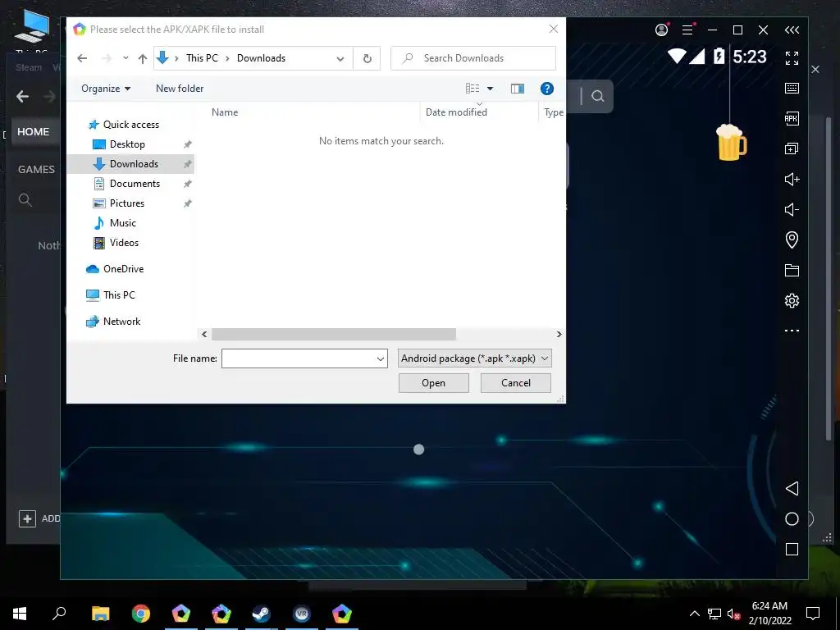
Task: Open keyboard mapping icon in emulator sidebar
Action: (792, 89)
